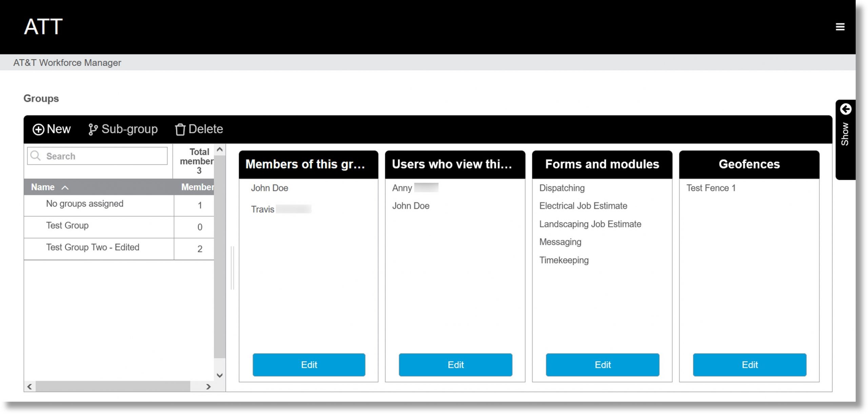Viewport: 868px width, 414px height.
Task: Click John Doe in Members card
Action: tap(270, 188)
